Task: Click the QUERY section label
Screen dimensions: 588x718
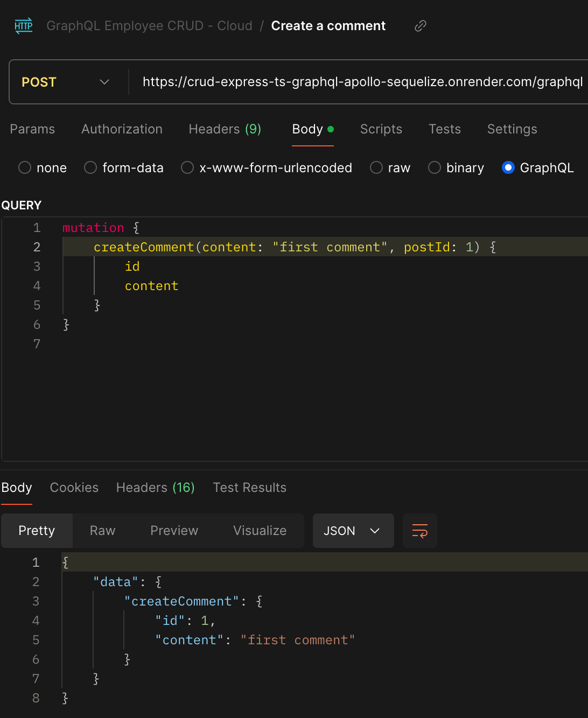Action: [22, 206]
